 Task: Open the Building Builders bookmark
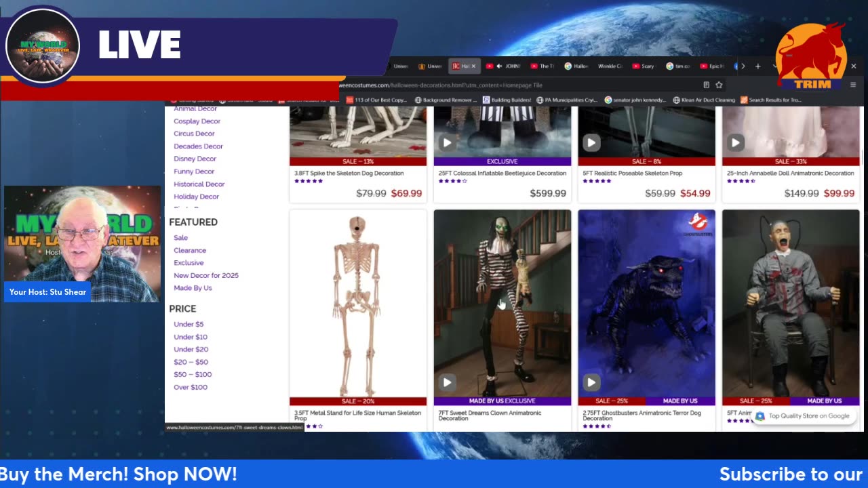(x=507, y=100)
